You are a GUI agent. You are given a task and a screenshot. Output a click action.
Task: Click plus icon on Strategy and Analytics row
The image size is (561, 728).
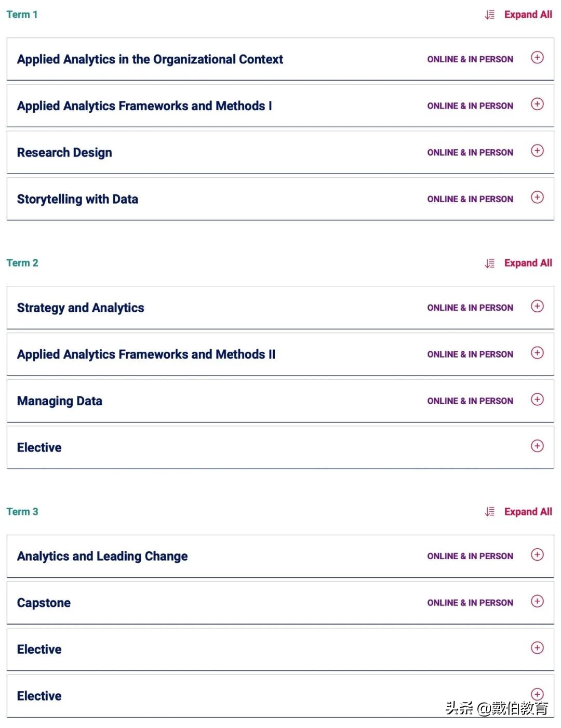click(x=537, y=306)
